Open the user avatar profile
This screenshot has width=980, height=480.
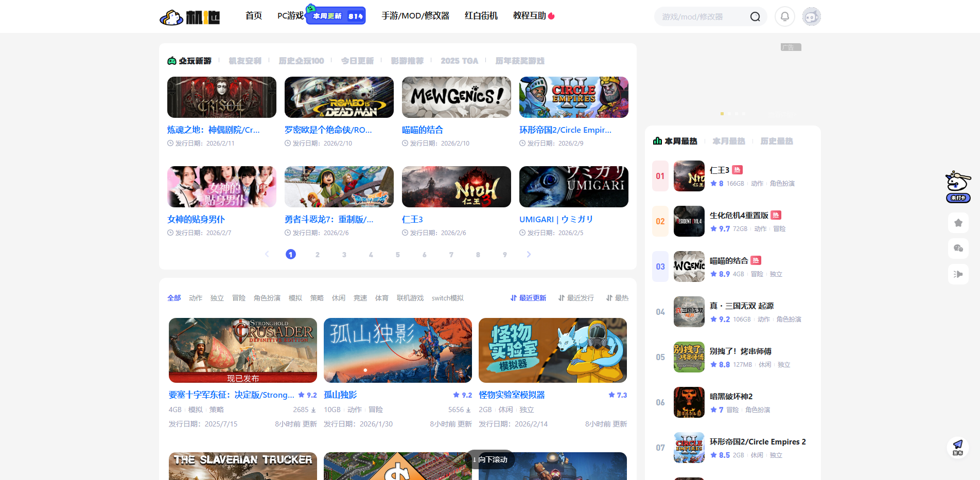click(x=811, y=16)
